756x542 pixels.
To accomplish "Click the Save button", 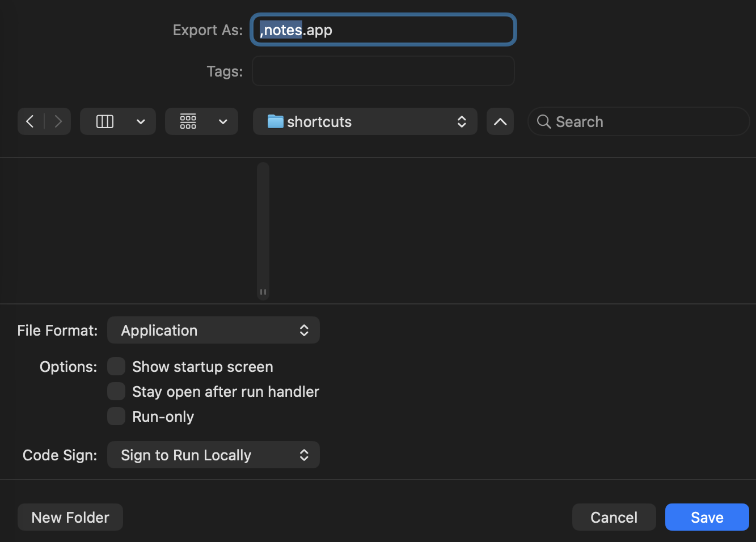I will pos(707,517).
